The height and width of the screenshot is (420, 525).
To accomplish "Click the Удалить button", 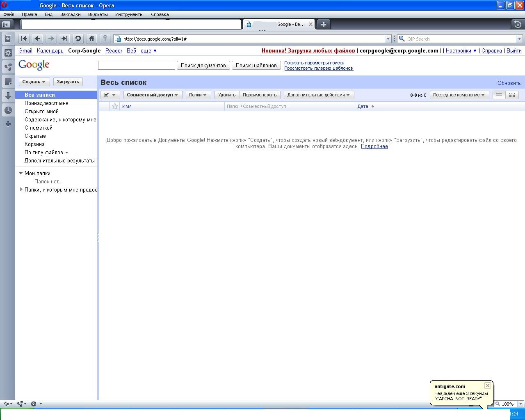I will point(227,95).
